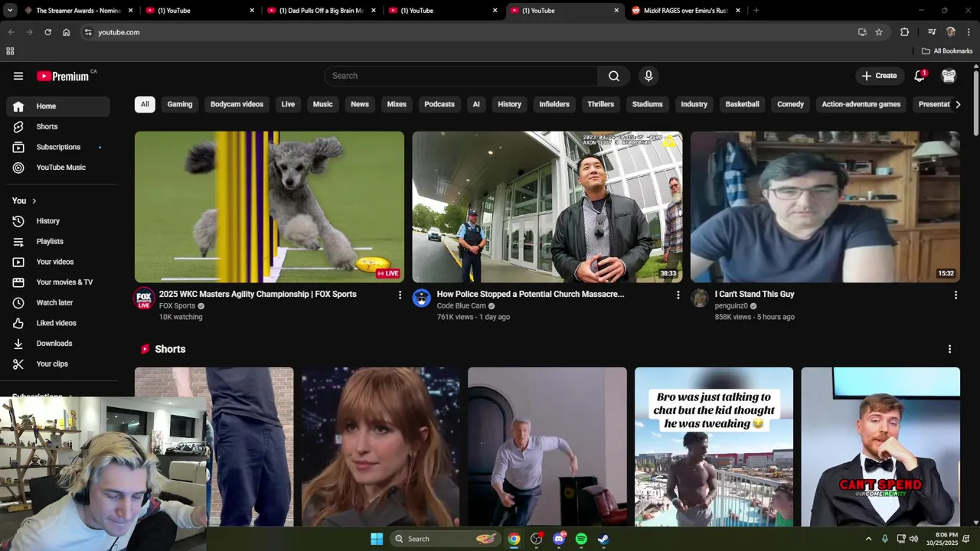This screenshot has height=551, width=980.
Task: Open Playlists in the sidebar
Action: coord(57,241)
